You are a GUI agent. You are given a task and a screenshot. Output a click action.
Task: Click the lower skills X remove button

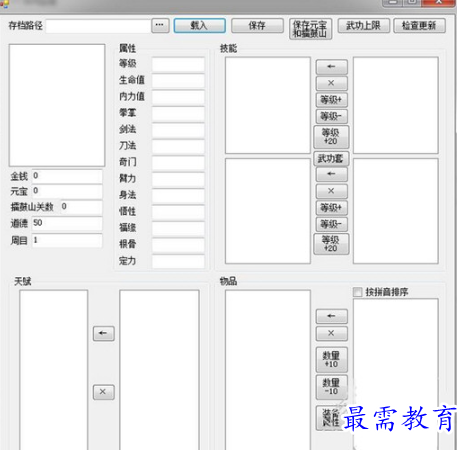(x=331, y=191)
